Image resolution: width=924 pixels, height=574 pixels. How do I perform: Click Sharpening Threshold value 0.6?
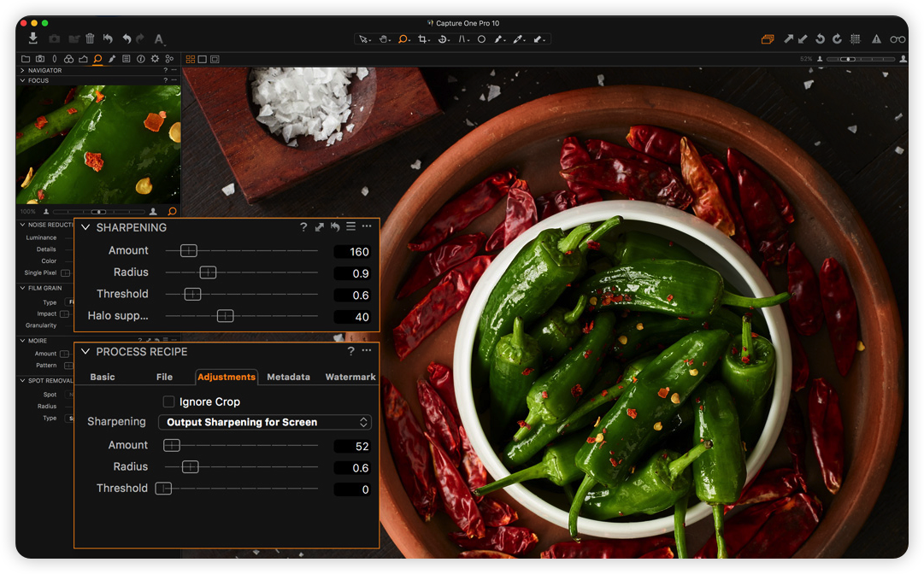pyautogui.click(x=352, y=295)
